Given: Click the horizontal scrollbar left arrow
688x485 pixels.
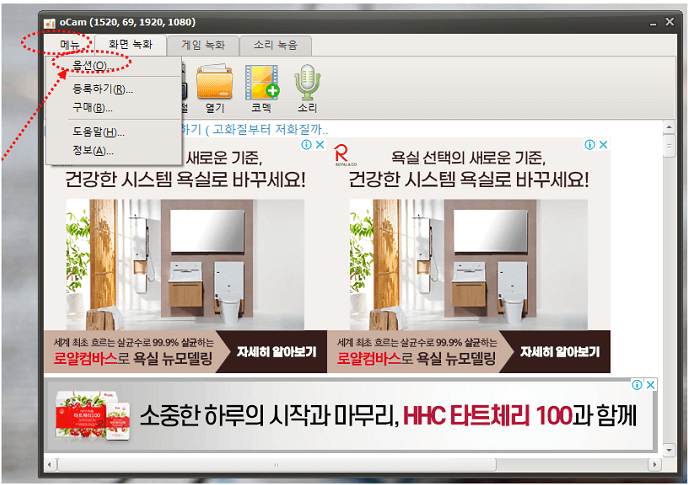Looking at the screenshot, I should [x=50, y=464].
